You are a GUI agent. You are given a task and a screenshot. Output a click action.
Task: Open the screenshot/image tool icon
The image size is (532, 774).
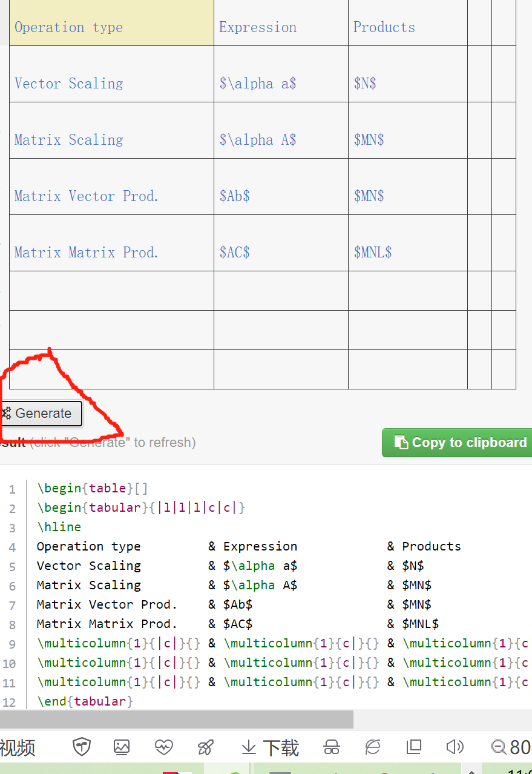tap(122, 747)
